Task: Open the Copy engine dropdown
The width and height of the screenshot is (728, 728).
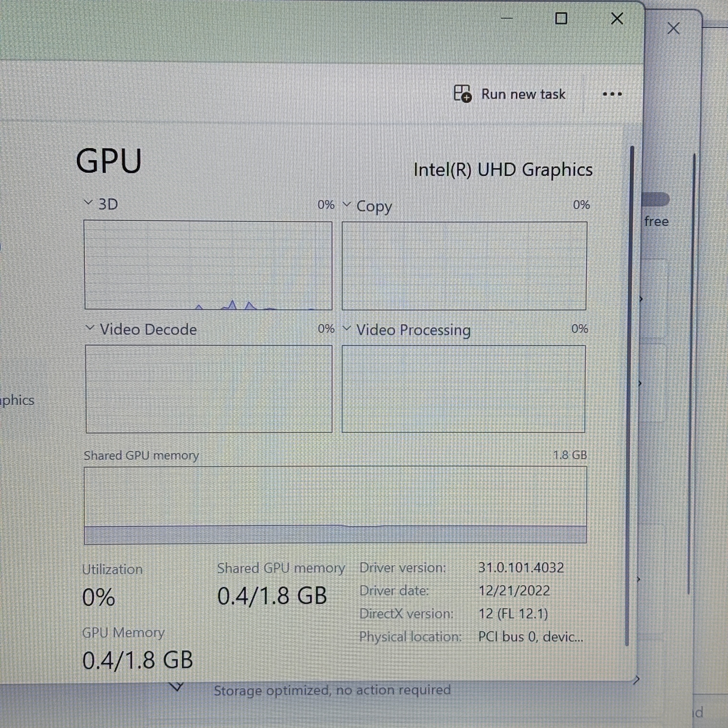Action: pos(347,205)
